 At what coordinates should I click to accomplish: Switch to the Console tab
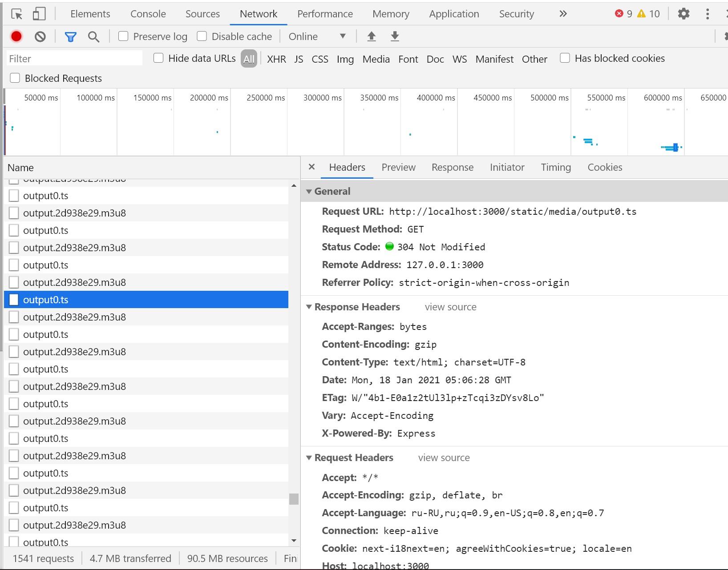(148, 14)
